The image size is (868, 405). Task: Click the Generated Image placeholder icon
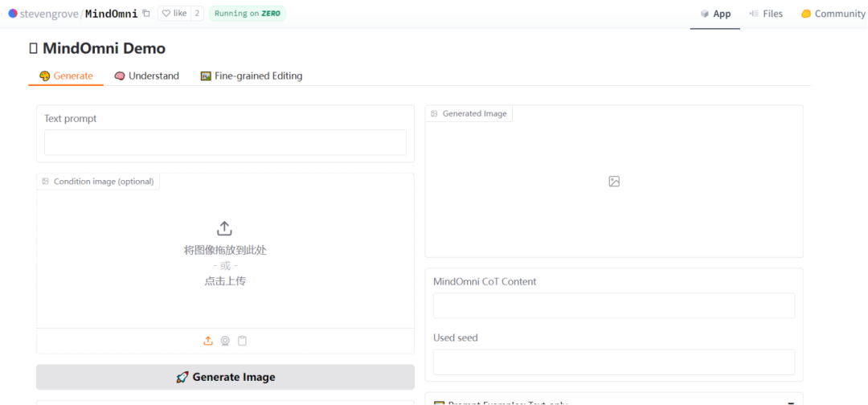(x=614, y=181)
